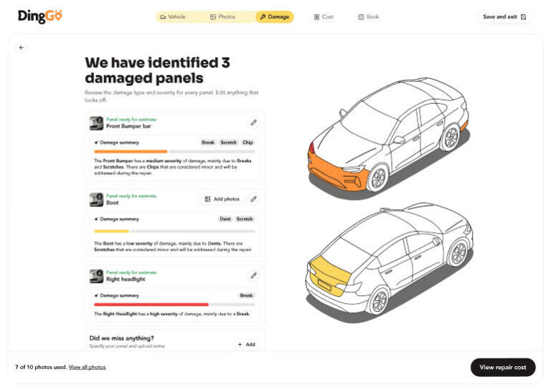Click 'Did we miss anything?' heading
Image resolution: width=551 pixels, height=392 pixels.
(x=121, y=338)
